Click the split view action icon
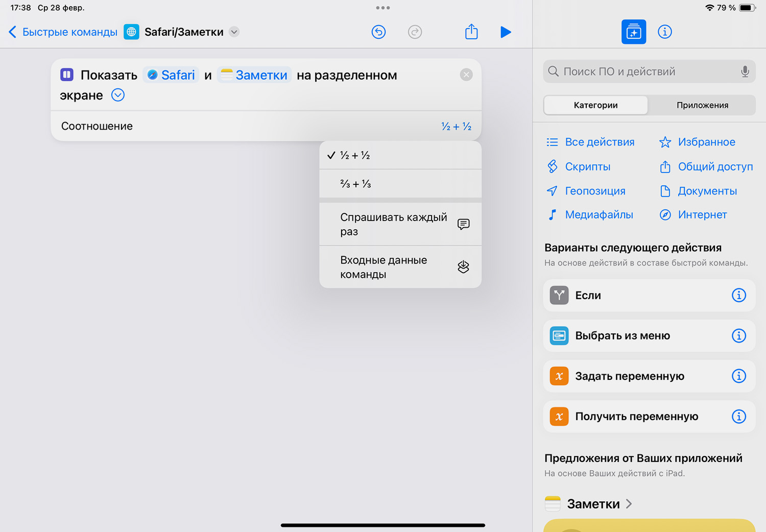The image size is (766, 532). pyautogui.click(x=67, y=75)
